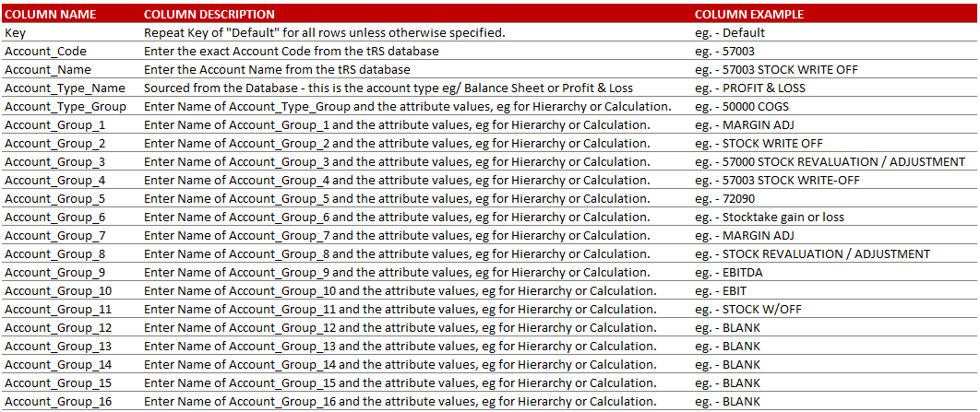Select the Account_Name cell
The height and width of the screenshot is (412, 980).
coord(48,69)
